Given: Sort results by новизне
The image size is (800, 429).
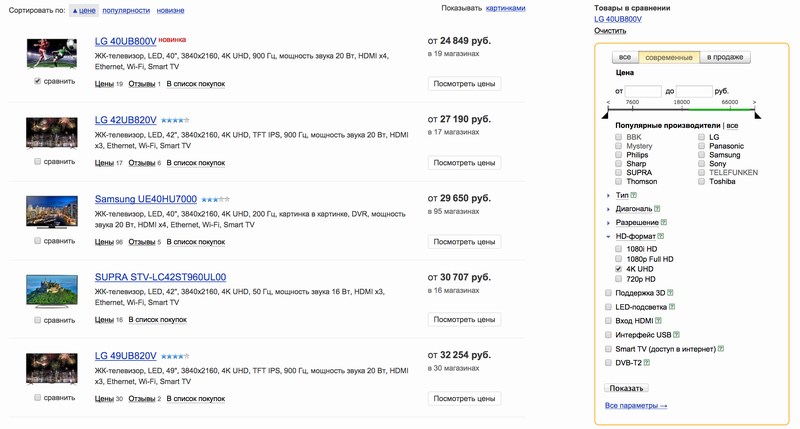Looking at the screenshot, I should (x=170, y=10).
